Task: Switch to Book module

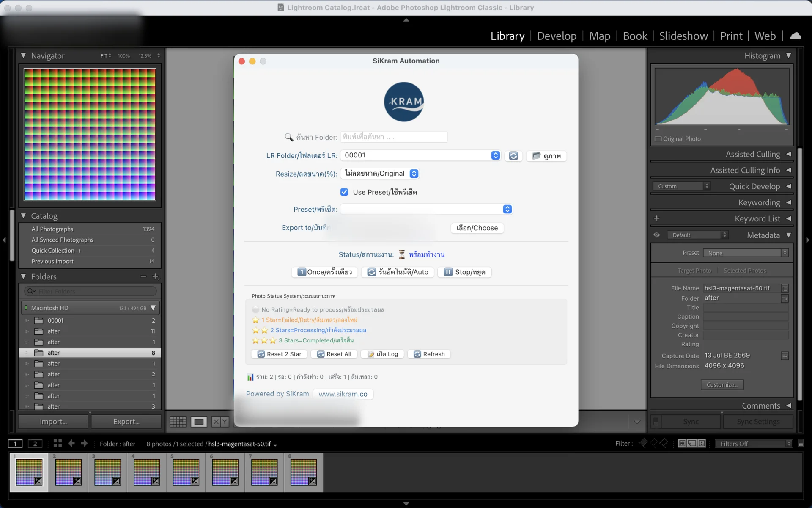Action: pyautogui.click(x=635, y=36)
